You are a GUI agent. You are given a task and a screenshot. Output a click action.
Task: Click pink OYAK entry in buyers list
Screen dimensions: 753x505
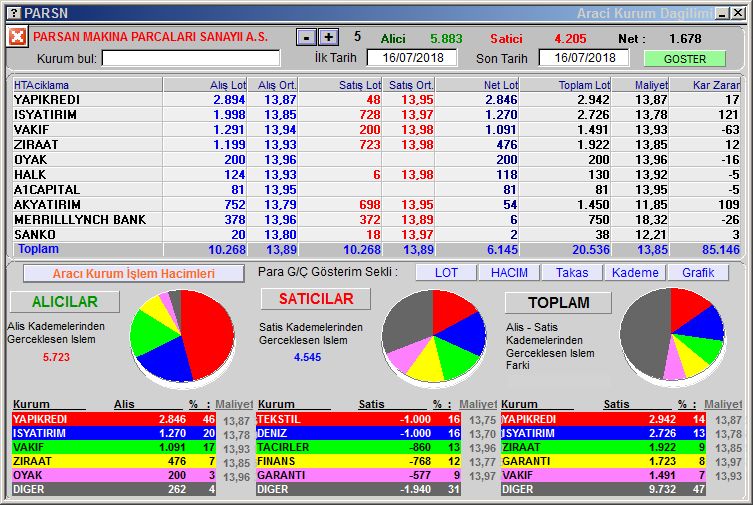coord(114,475)
